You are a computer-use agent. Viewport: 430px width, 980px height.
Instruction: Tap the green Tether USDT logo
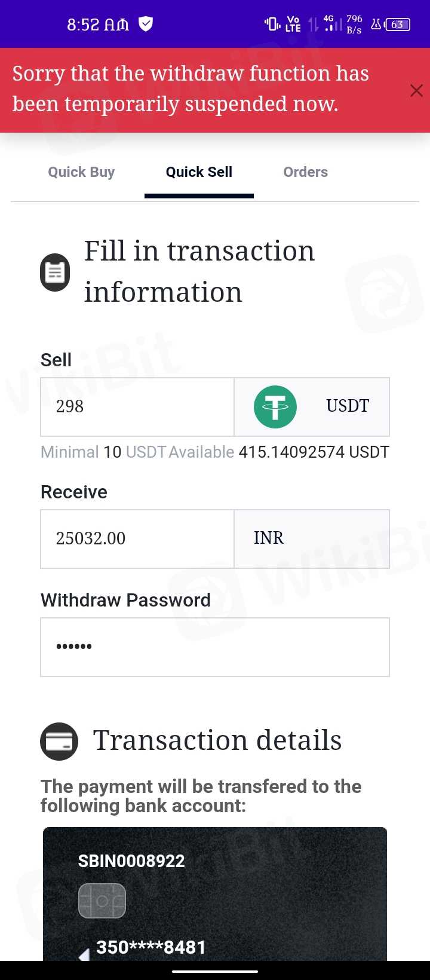pos(275,407)
